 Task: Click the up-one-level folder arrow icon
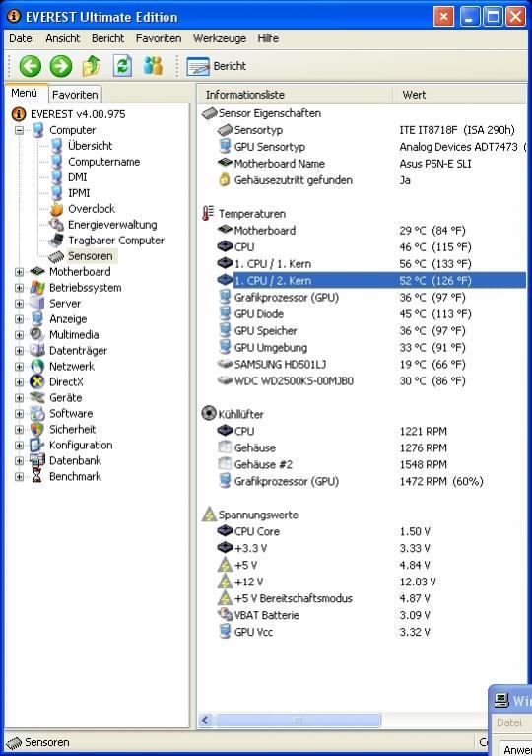pyautogui.click(x=92, y=66)
